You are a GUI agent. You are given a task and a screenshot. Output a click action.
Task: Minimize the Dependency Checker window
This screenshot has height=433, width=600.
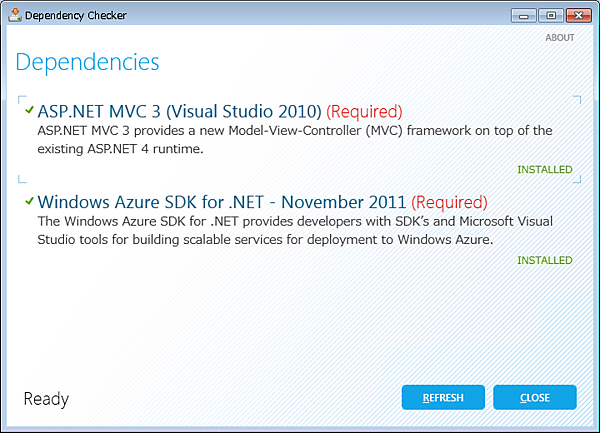pyautogui.click(x=522, y=14)
